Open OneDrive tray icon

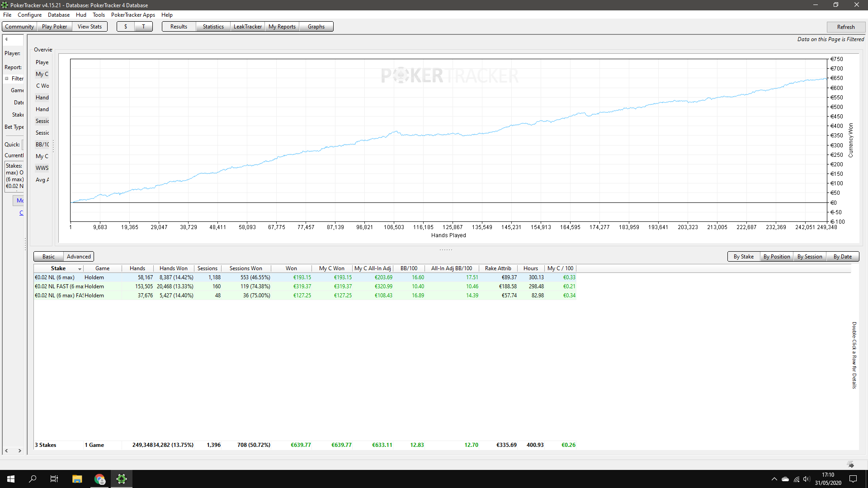click(x=785, y=479)
